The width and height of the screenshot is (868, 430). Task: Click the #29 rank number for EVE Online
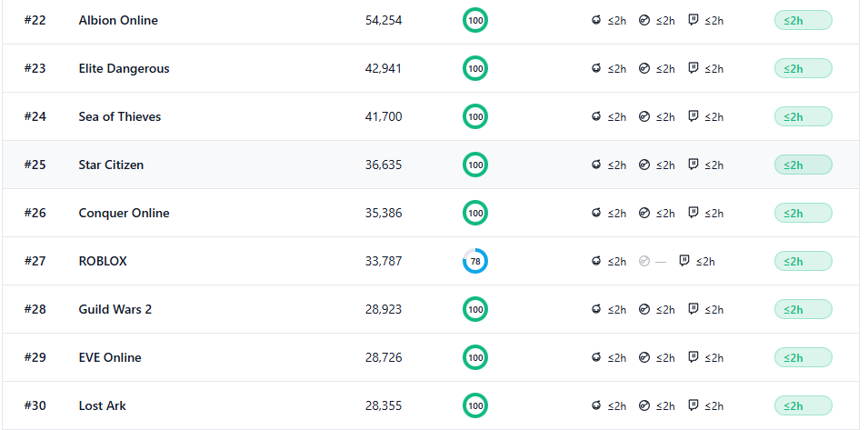[35, 357]
